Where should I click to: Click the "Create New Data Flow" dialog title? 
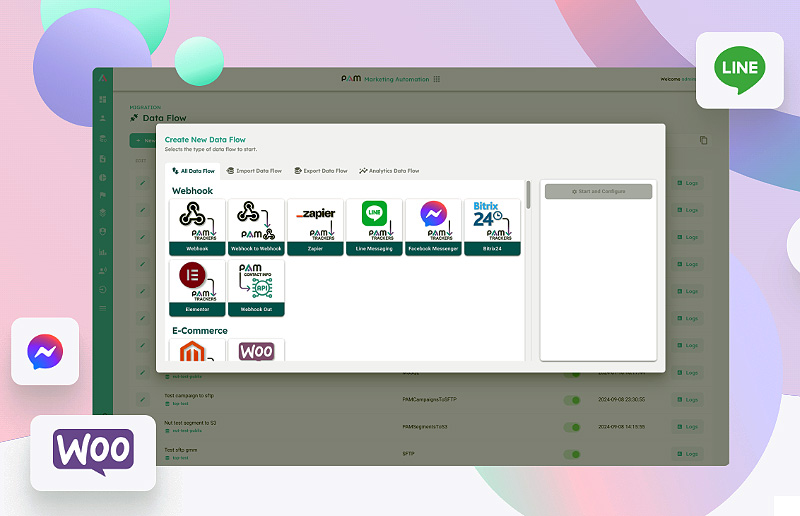point(205,139)
